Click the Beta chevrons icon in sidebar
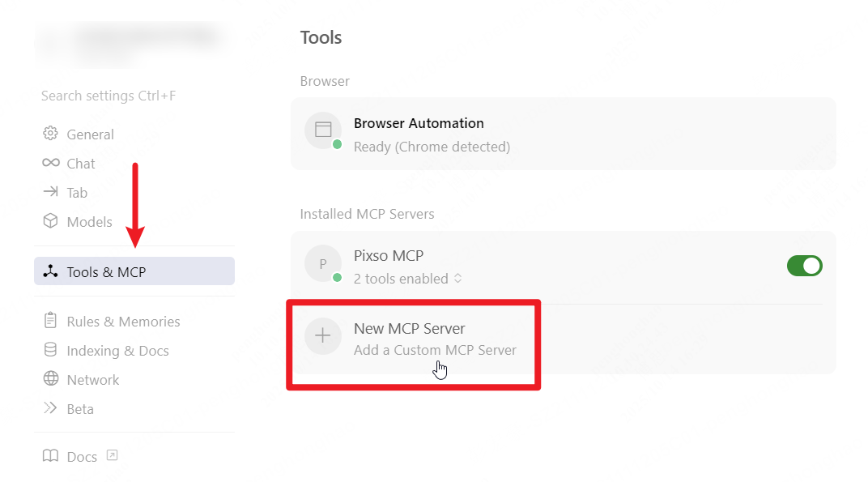 [49, 408]
